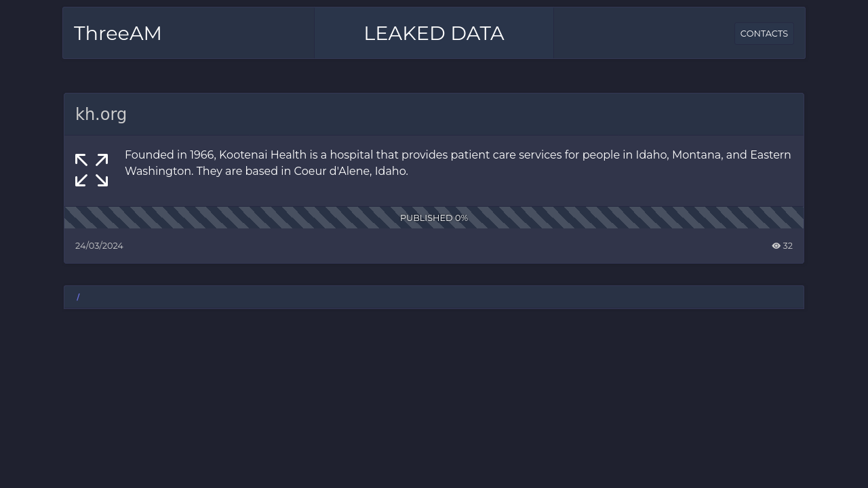Click the PUBLISHED 0% progress bar
The image size is (868, 488).
click(x=434, y=218)
